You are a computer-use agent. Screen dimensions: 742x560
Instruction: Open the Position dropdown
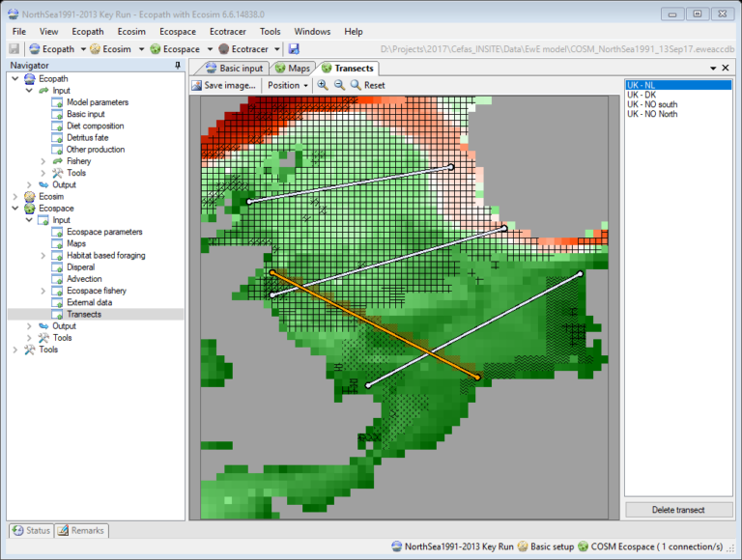tap(288, 85)
